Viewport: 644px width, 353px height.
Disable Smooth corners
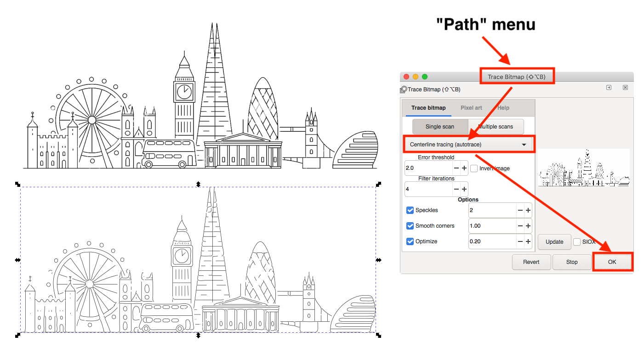(x=410, y=226)
